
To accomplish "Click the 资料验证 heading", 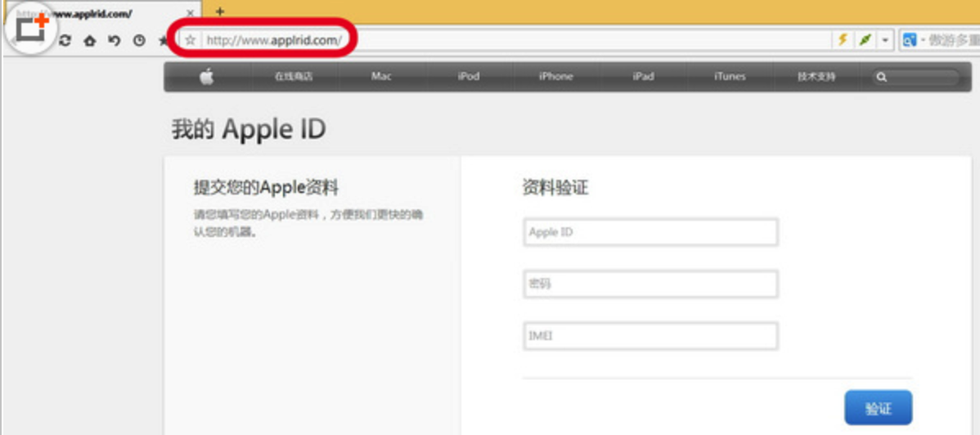I will point(555,187).
